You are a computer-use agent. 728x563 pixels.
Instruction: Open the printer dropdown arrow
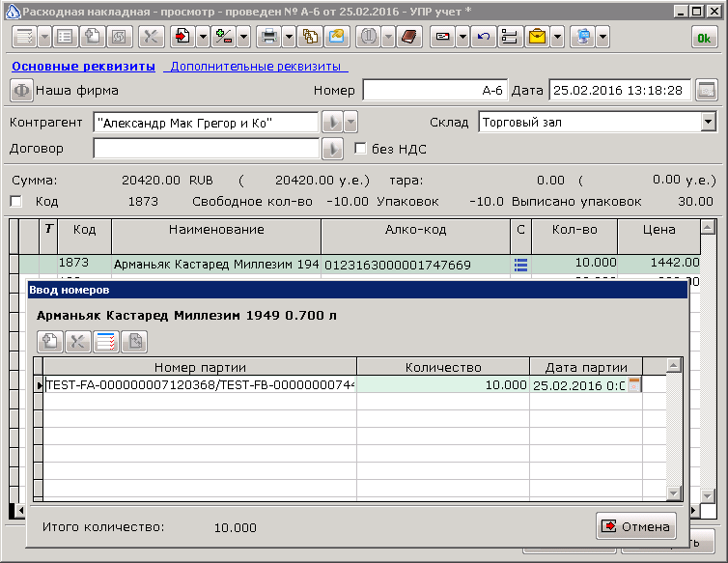pyautogui.click(x=290, y=37)
